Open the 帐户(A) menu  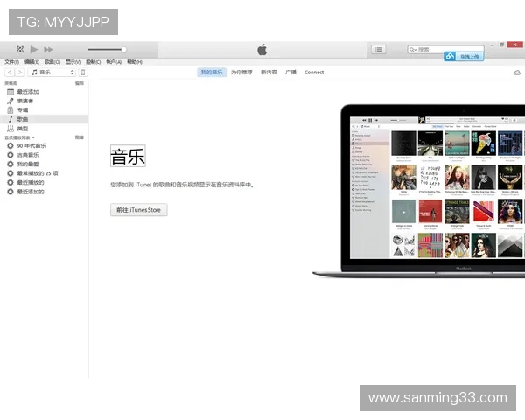114,62
